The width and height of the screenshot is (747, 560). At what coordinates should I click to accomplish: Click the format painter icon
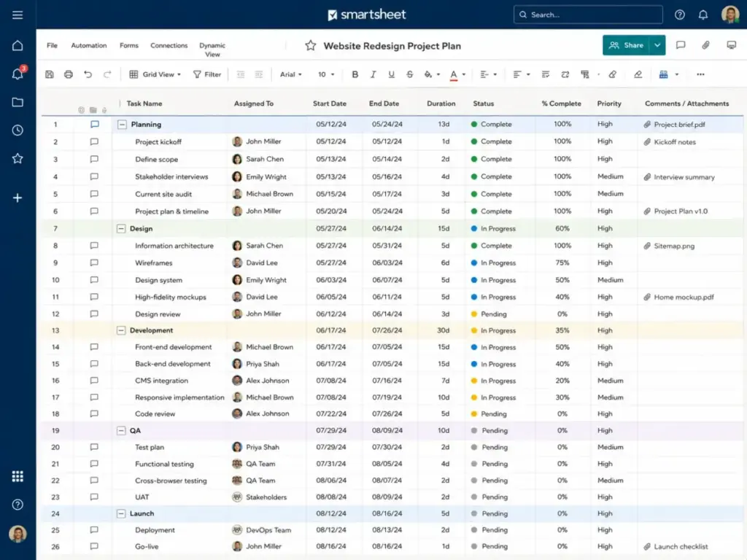click(585, 74)
